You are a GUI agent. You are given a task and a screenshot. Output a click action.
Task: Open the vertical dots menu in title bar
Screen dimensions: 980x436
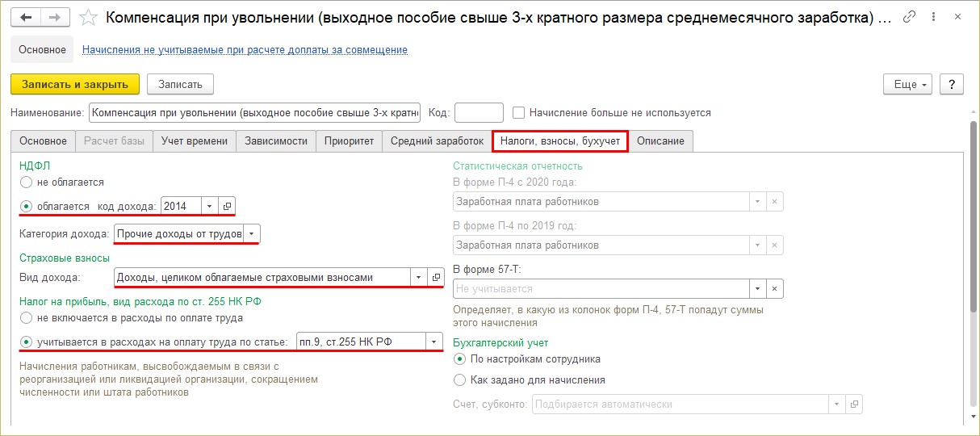point(935,16)
